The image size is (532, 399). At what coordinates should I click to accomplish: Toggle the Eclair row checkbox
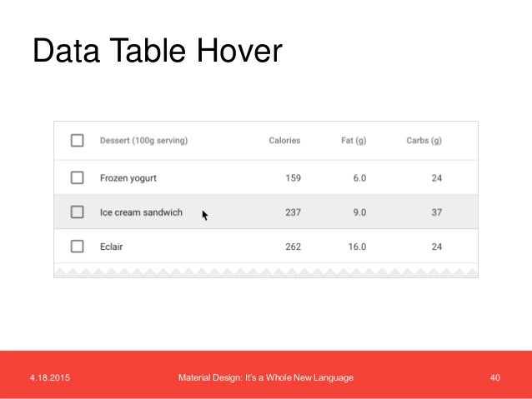(77, 247)
